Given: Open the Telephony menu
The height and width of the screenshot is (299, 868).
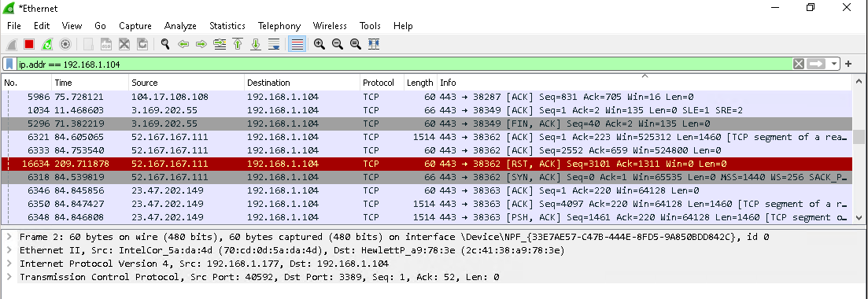Looking at the screenshot, I should point(279,26).
